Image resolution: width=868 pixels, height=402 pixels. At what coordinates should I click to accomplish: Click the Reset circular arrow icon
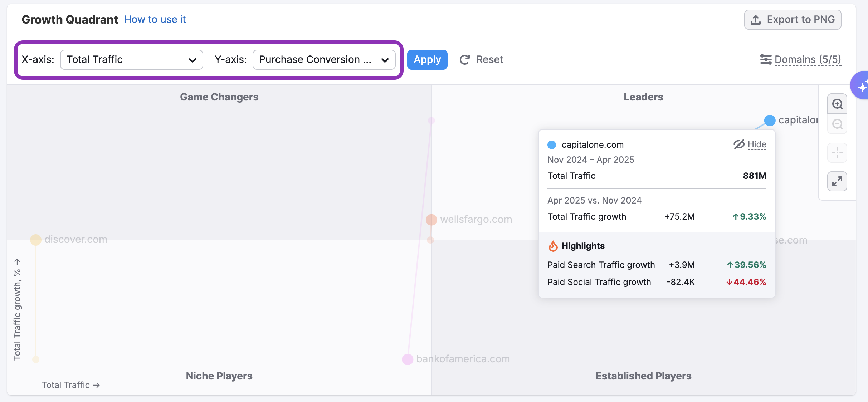click(x=465, y=60)
